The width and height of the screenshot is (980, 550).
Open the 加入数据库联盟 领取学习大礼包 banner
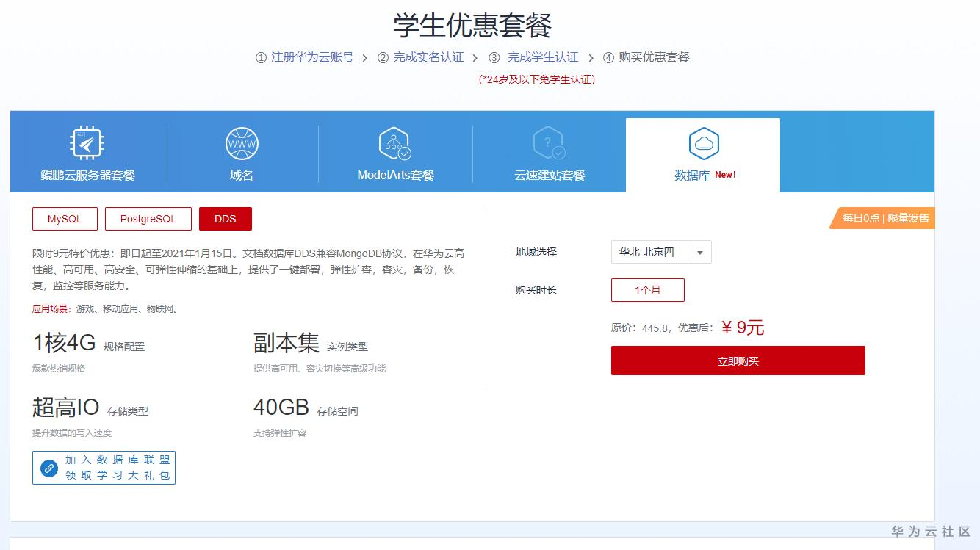(x=104, y=468)
